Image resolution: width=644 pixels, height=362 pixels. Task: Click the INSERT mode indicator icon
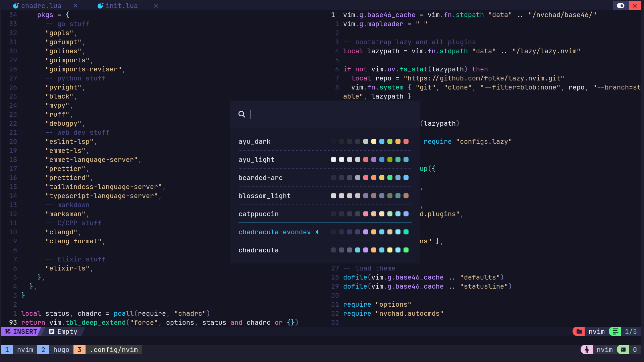pyautogui.click(x=7, y=331)
